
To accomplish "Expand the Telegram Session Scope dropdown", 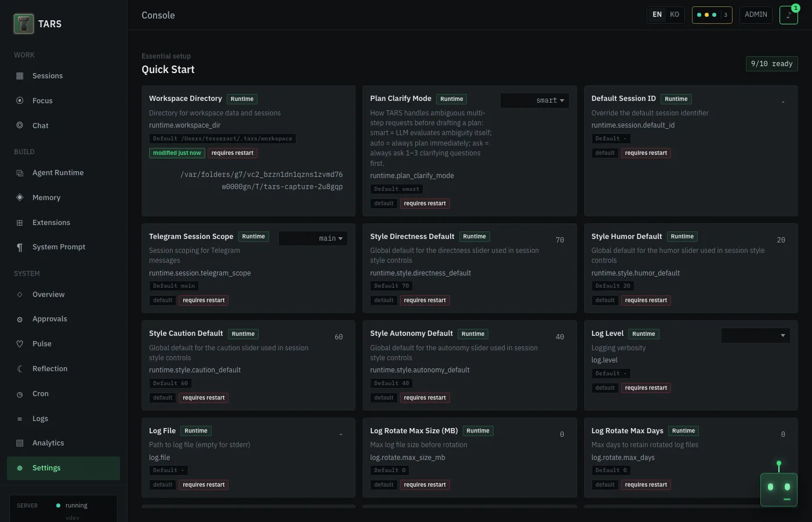I will tap(313, 238).
